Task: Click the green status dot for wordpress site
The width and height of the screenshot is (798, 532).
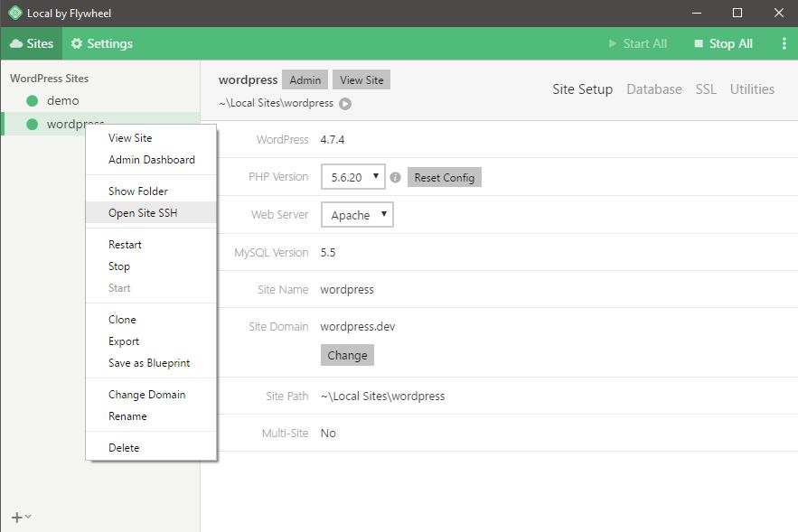Action: [32, 124]
